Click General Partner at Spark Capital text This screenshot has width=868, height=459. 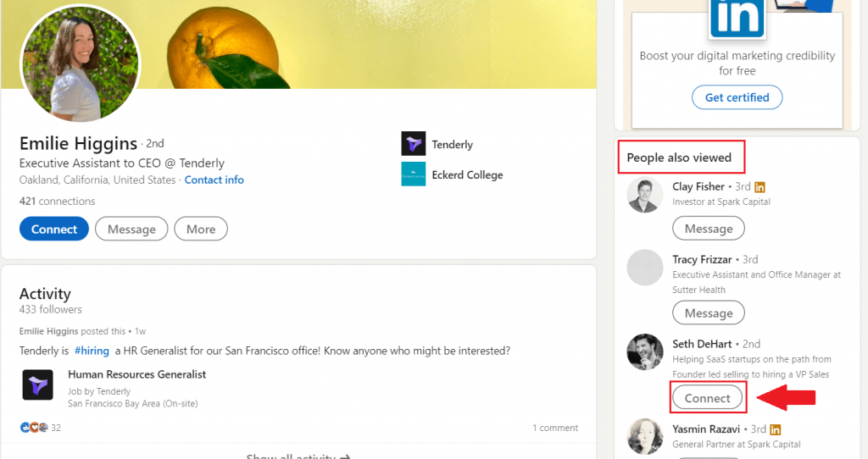point(737,444)
